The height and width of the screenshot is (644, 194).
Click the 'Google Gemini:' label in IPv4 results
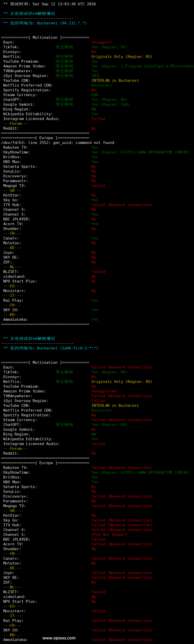(19, 104)
